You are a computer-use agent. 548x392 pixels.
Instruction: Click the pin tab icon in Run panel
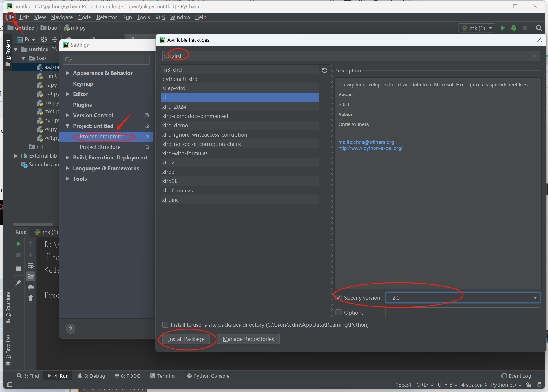point(18,282)
